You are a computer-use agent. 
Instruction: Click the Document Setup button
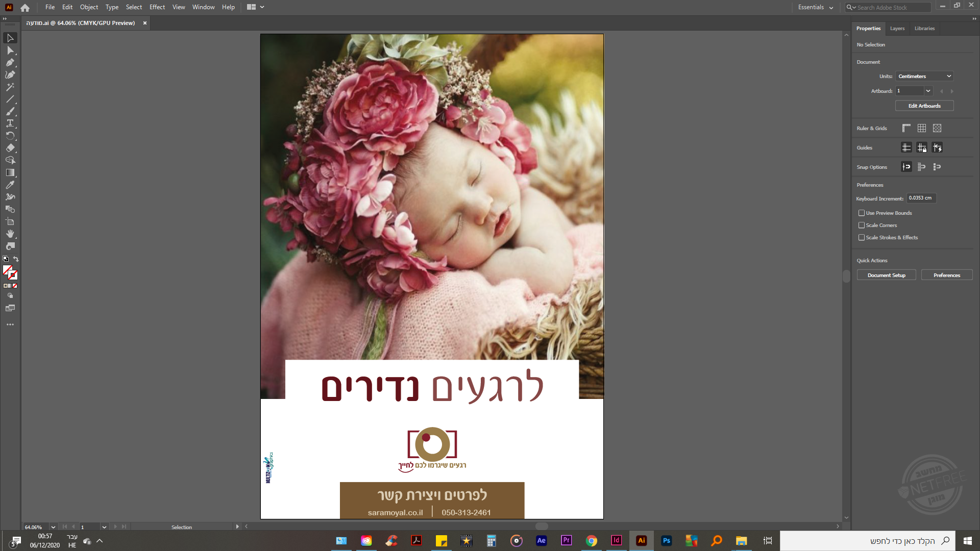(x=886, y=275)
